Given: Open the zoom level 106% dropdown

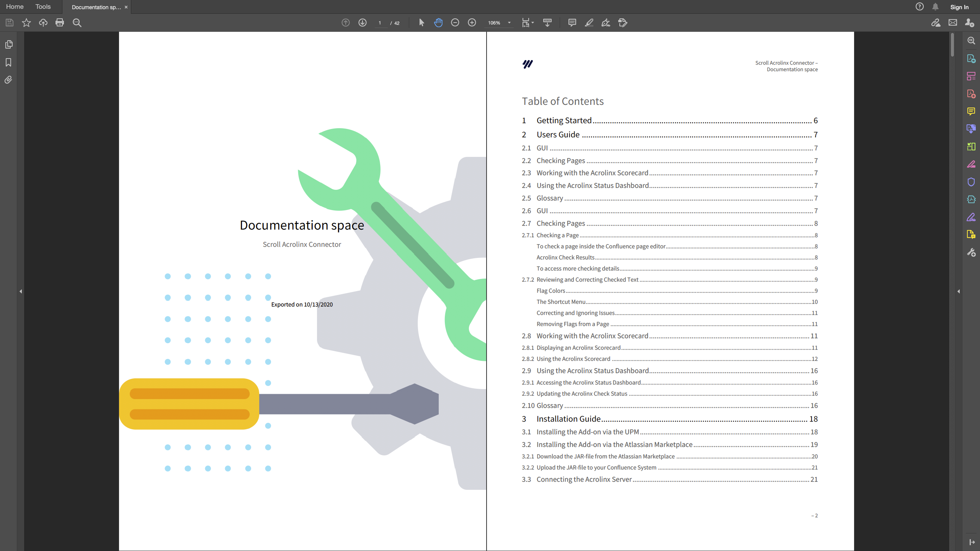Looking at the screenshot, I should [509, 23].
